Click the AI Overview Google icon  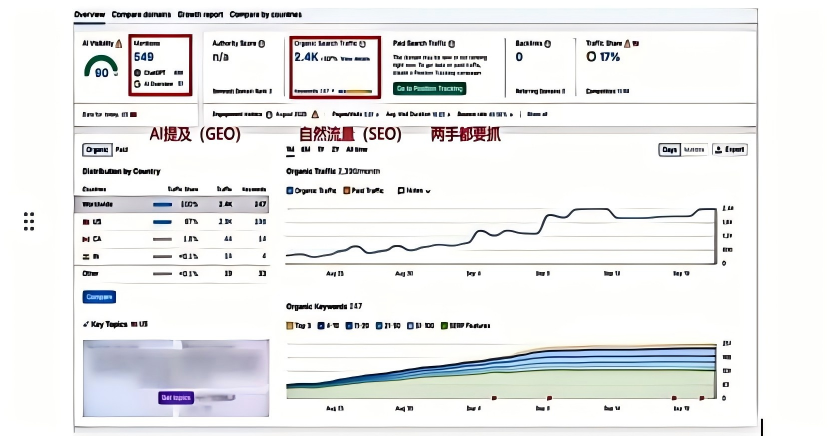138,84
